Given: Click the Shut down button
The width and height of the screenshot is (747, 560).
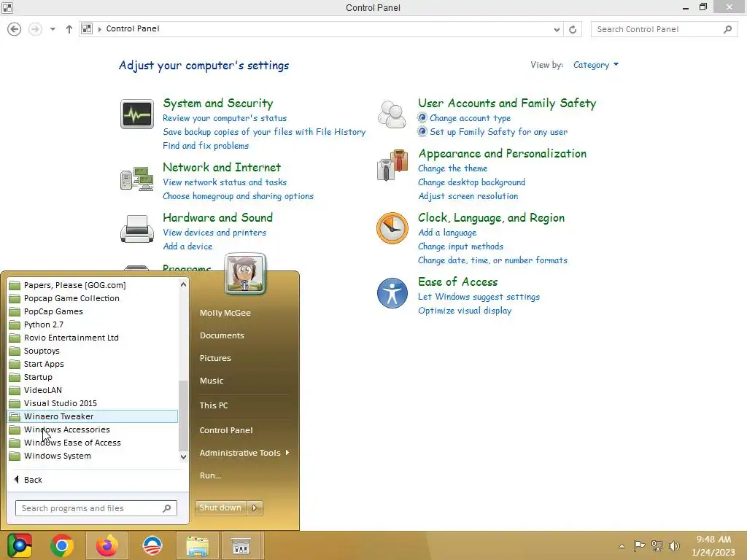Looking at the screenshot, I should 221,508.
